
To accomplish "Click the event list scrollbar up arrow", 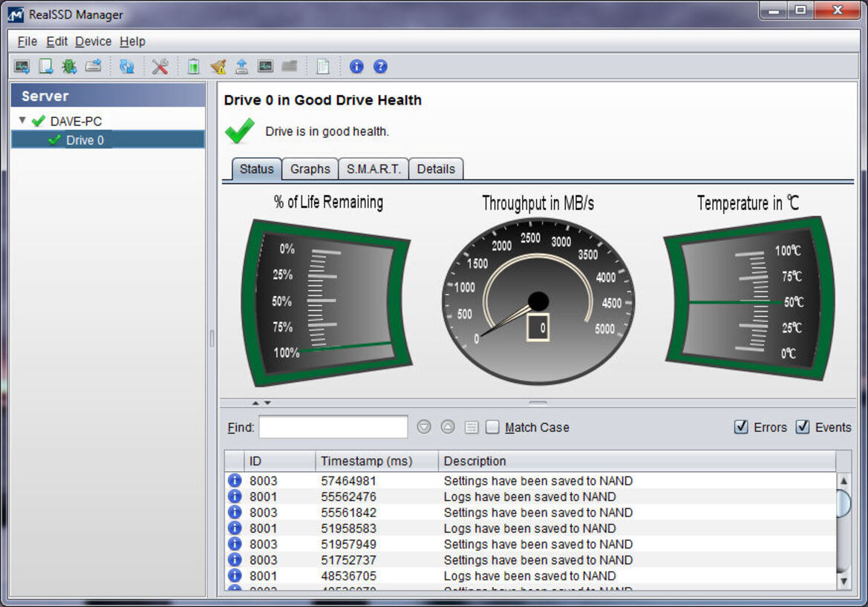I will click(843, 480).
